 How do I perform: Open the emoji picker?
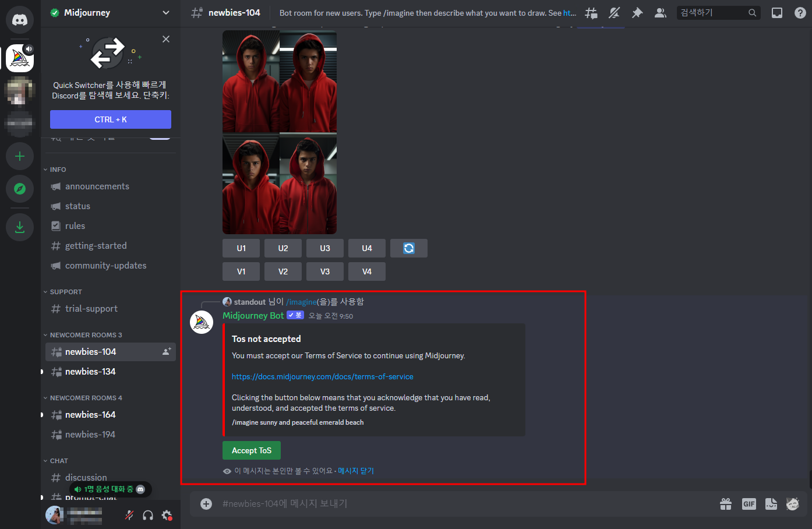[793, 504]
